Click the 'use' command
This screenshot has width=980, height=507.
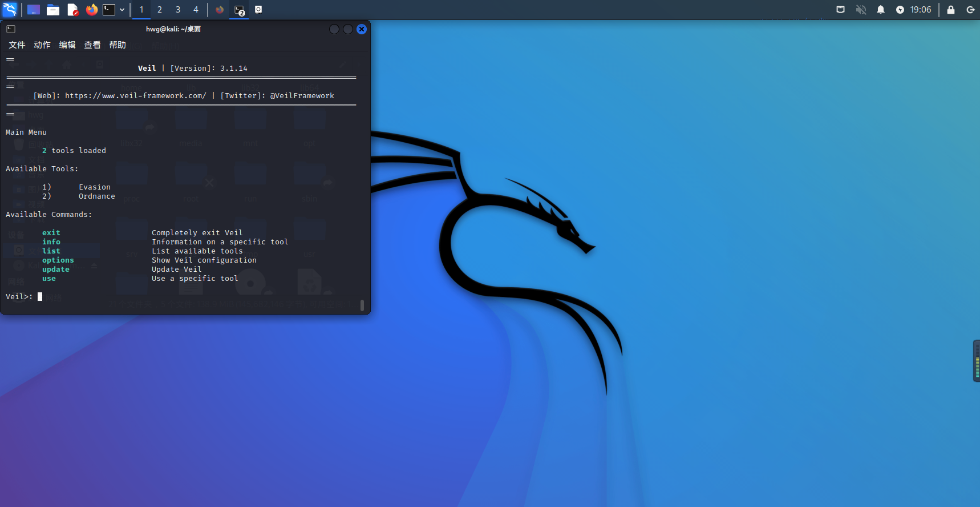[x=49, y=279]
